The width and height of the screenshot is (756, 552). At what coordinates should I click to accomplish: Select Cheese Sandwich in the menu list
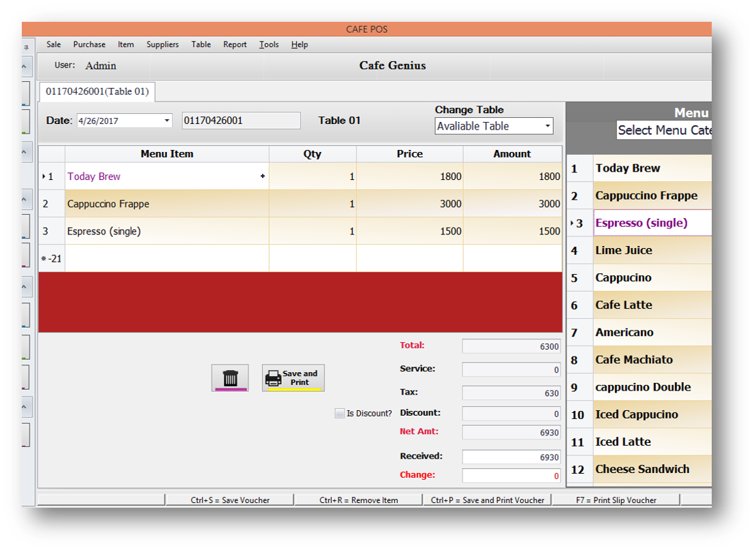[642, 470]
